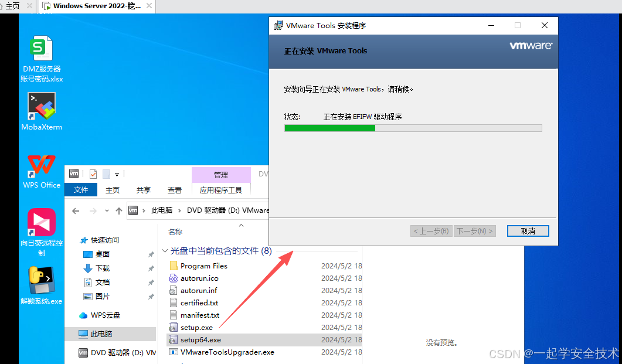
Task: Click the New Folder quick access icon
Action: [106, 174]
